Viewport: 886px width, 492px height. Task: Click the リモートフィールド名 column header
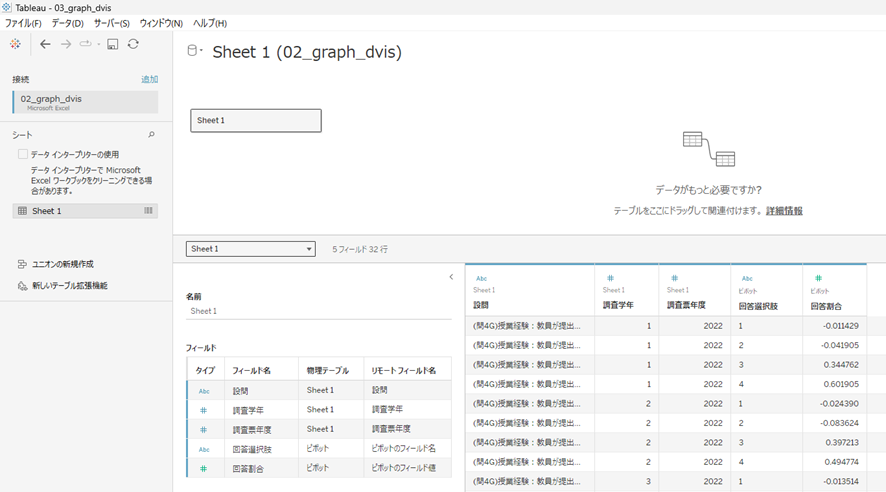click(x=403, y=371)
